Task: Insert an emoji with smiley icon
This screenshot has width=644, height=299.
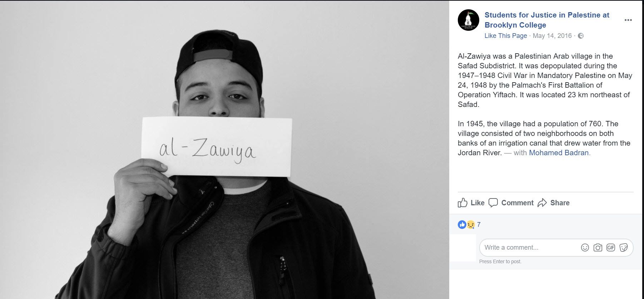Action: pos(585,247)
